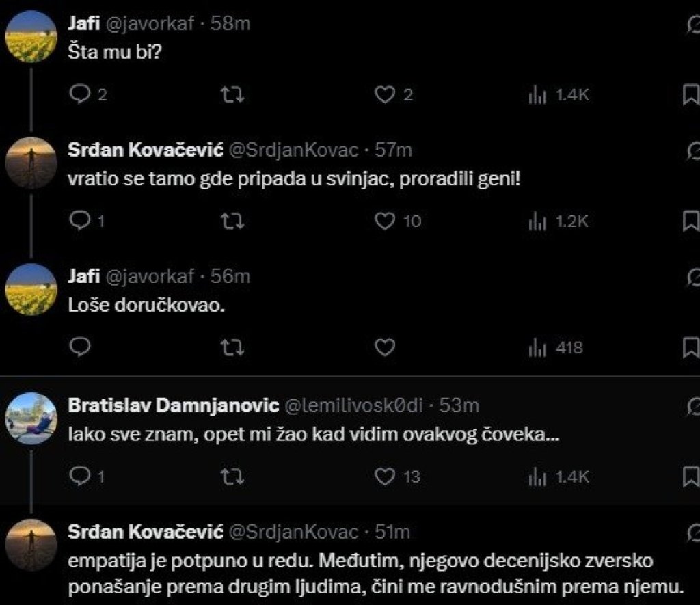This screenshot has width=700, height=605.
Task: Bookmark Jafi's "Šta mu bi?" tweet
Action: [690, 95]
